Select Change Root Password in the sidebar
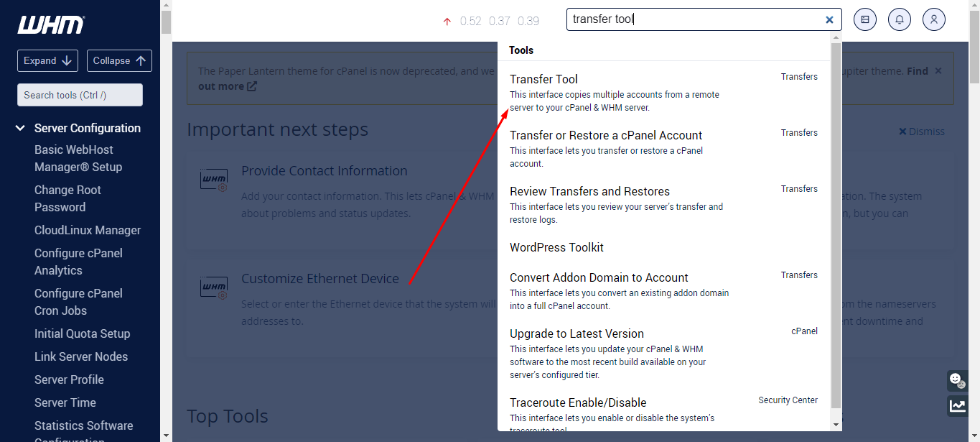The image size is (980, 442). pyautogui.click(x=67, y=198)
